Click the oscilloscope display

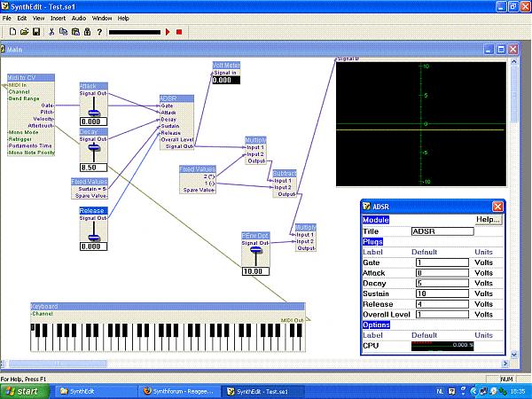point(421,124)
